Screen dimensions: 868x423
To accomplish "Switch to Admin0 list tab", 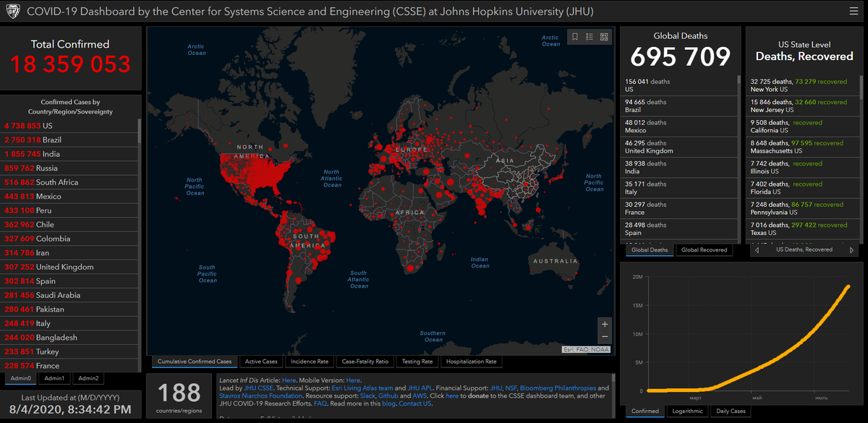I will (x=21, y=378).
